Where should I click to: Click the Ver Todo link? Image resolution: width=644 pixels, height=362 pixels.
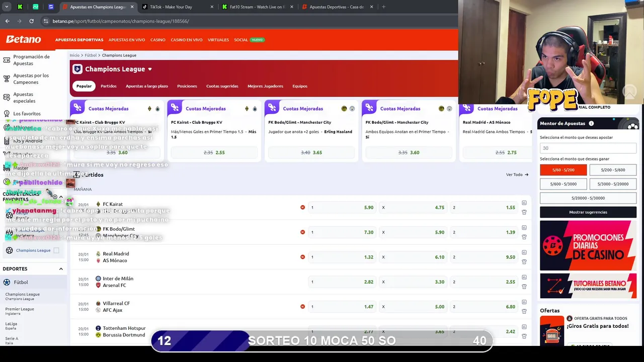click(x=517, y=174)
